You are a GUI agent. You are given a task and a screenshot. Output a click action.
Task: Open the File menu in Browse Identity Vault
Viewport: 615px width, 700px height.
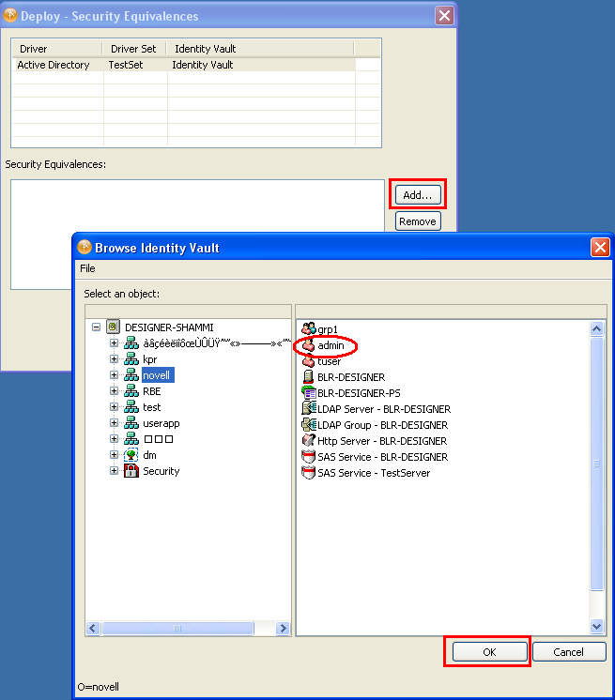[x=87, y=268]
